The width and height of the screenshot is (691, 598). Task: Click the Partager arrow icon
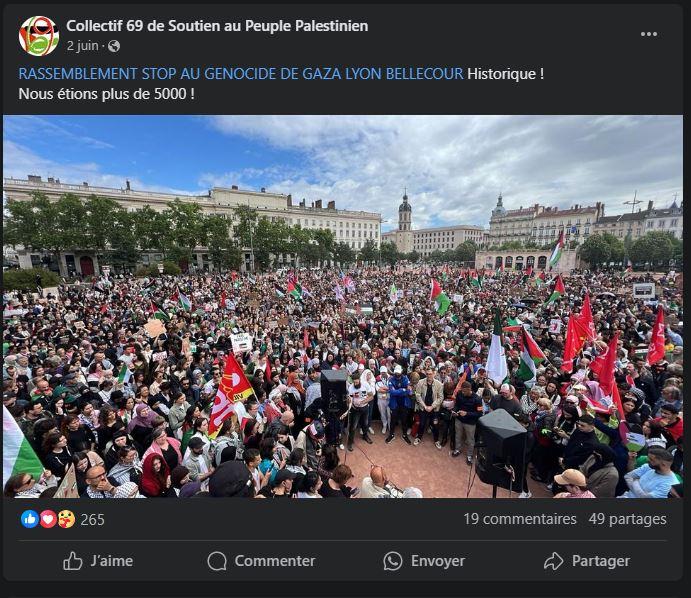[554, 561]
